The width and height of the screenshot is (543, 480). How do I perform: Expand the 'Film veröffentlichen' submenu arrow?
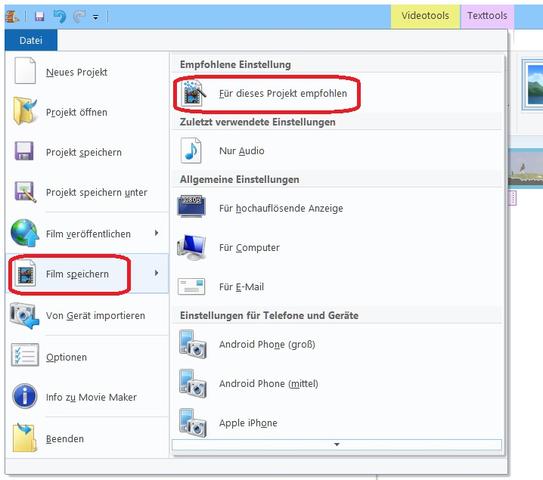(x=157, y=233)
